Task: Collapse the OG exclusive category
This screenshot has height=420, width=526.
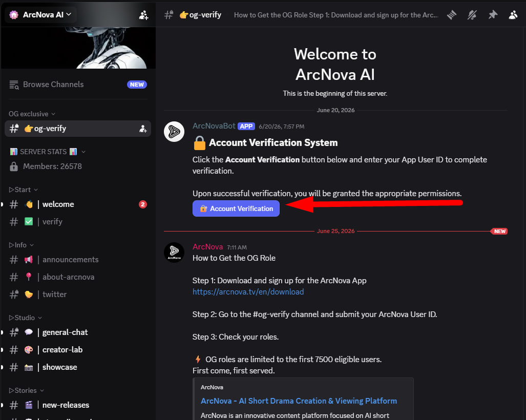Action: (x=32, y=114)
